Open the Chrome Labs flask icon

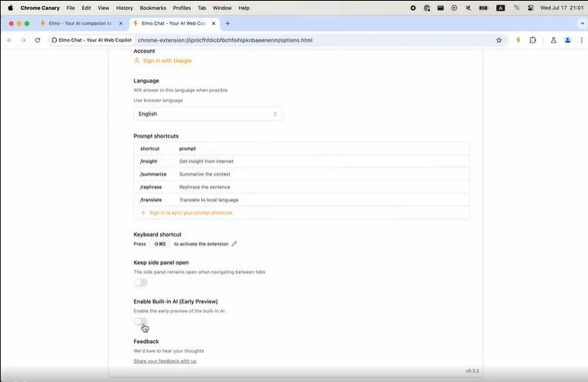point(553,40)
